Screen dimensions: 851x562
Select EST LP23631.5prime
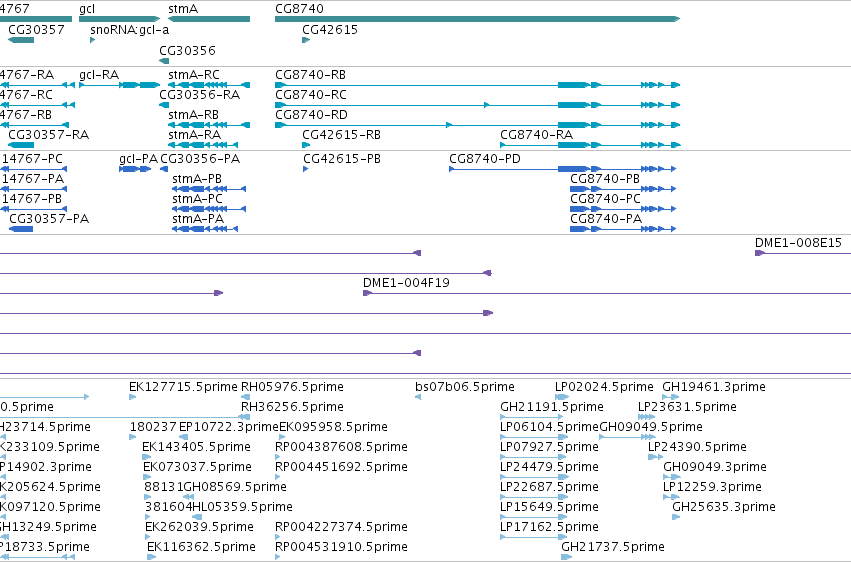(x=646, y=417)
